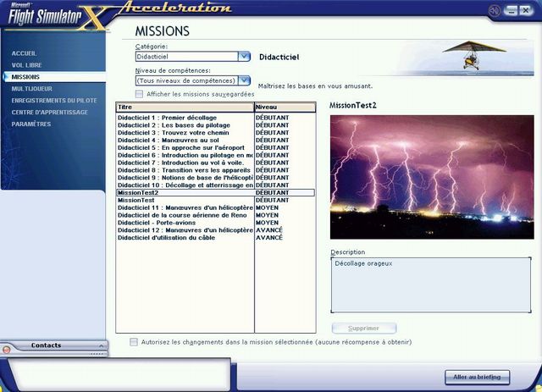Screen dimensions: 542x392
Task: Select Didacticiel 1 : Premier décollage
Action: pos(216,118)
